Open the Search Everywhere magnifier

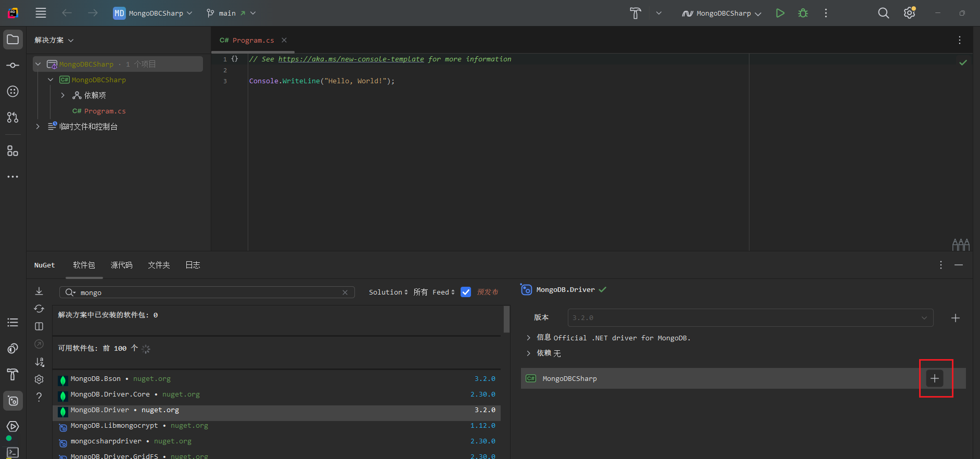pos(883,13)
